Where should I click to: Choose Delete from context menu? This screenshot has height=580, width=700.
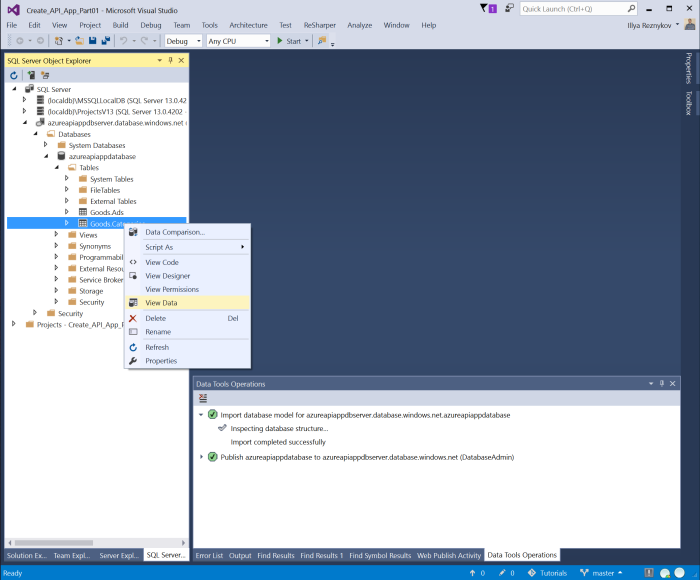[188, 318]
